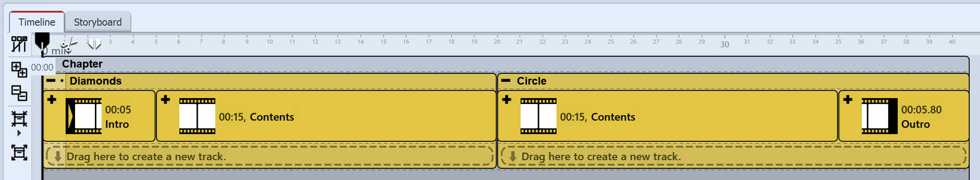This screenshot has height=180, width=980.
Task: Select the Timeline tab
Action: pyautogui.click(x=37, y=22)
